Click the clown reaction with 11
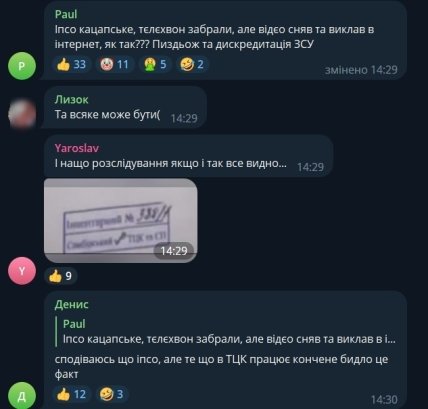Viewport: 428px width, 409px height. pyautogui.click(x=114, y=64)
